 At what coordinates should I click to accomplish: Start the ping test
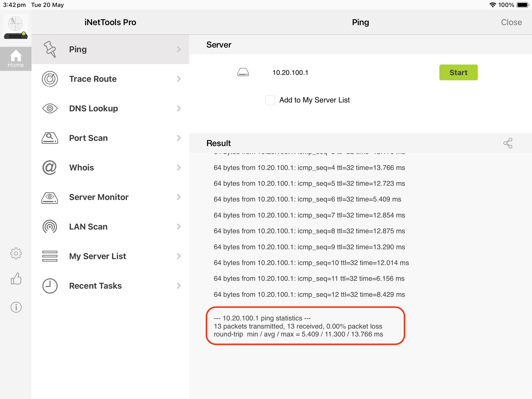click(458, 72)
